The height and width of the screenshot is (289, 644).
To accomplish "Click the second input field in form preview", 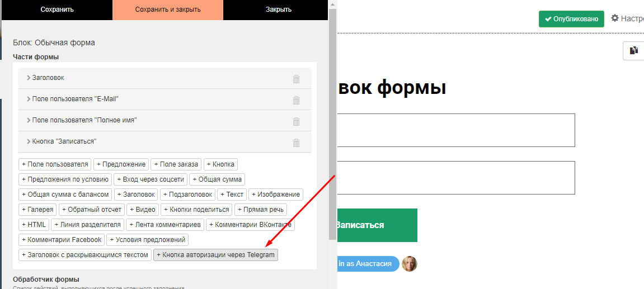I will 456,178.
